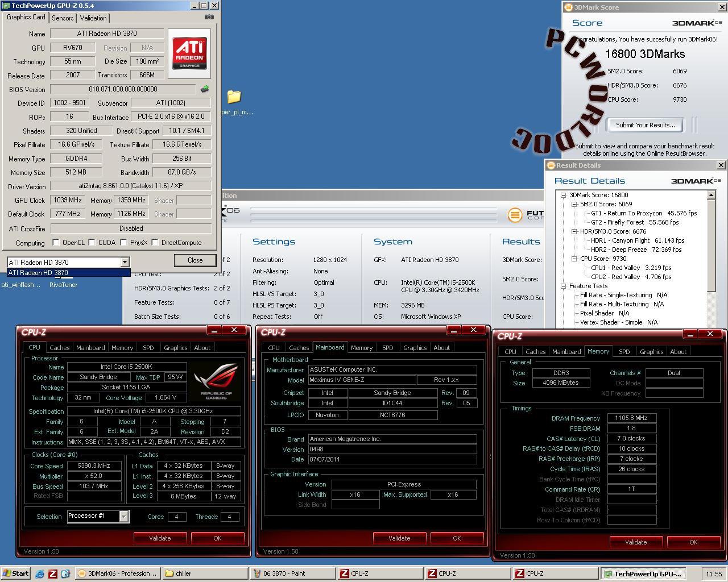The image size is (728, 582).
Task: Open Caches tab in CPU-Z CPU window
Action: pyautogui.click(x=59, y=348)
